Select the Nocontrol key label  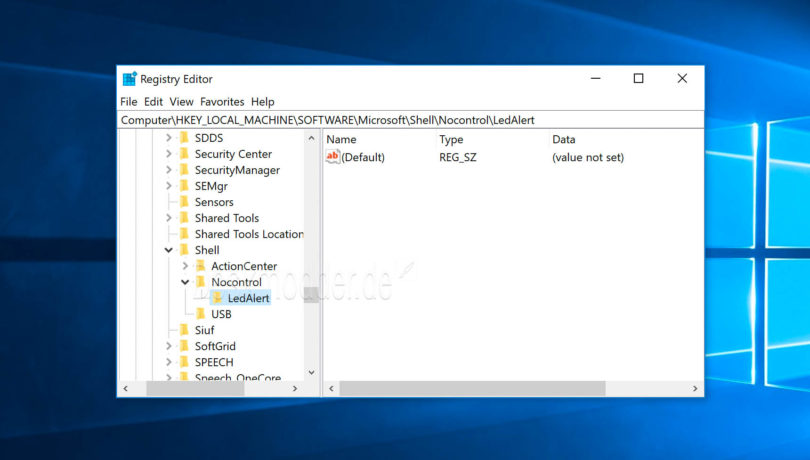pos(236,282)
